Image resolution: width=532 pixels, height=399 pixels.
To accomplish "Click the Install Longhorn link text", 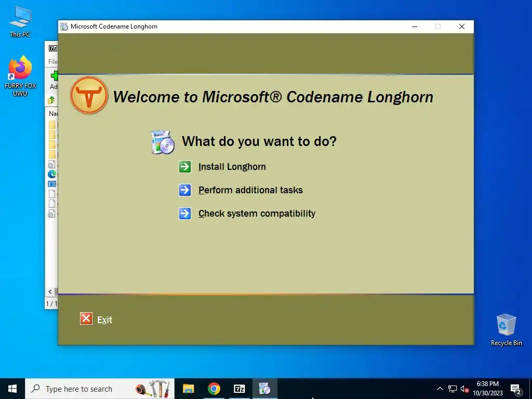I will click(232, 167).
